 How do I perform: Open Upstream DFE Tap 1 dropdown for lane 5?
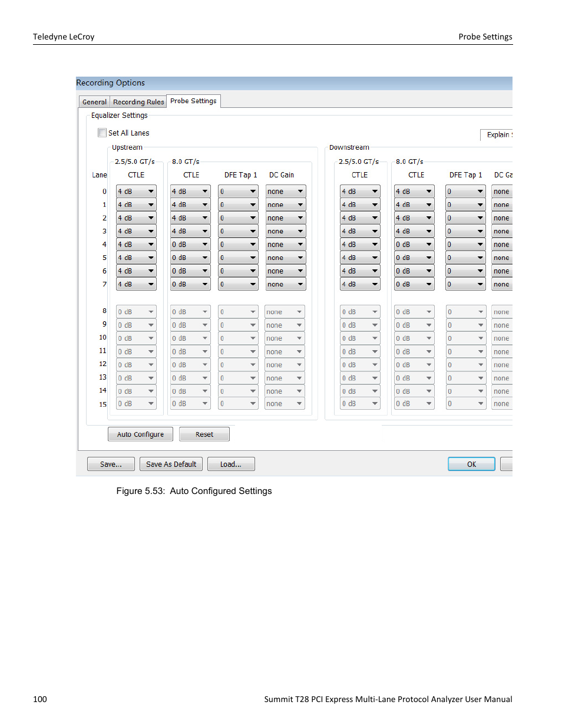point(238,258)
